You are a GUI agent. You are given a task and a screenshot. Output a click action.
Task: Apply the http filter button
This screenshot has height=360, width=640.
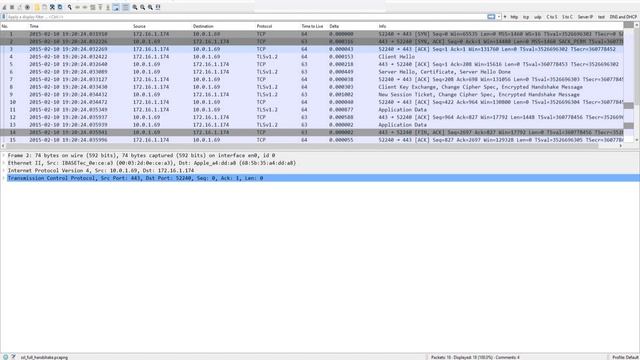pos(514,17)
